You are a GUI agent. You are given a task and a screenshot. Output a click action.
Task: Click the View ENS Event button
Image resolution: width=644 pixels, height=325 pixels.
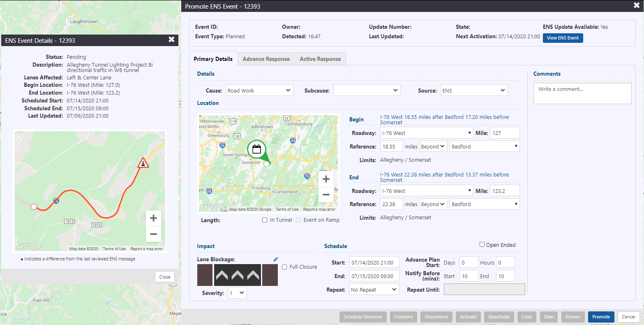point(563,38)
